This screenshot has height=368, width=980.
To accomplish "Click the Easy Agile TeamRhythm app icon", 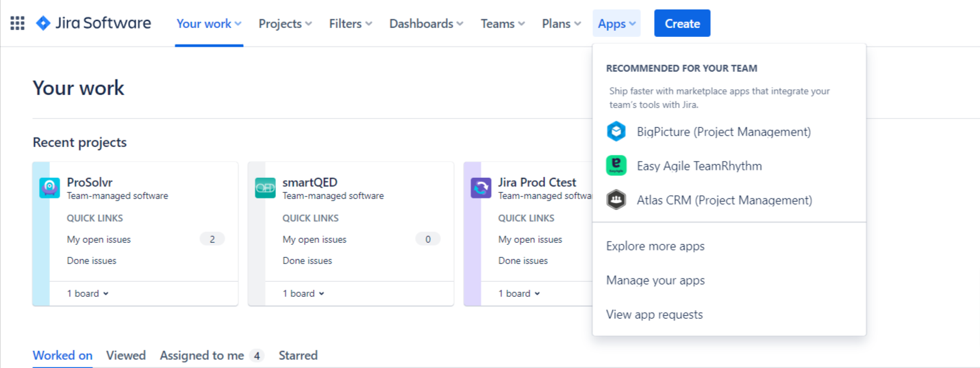I will [616, 166].
